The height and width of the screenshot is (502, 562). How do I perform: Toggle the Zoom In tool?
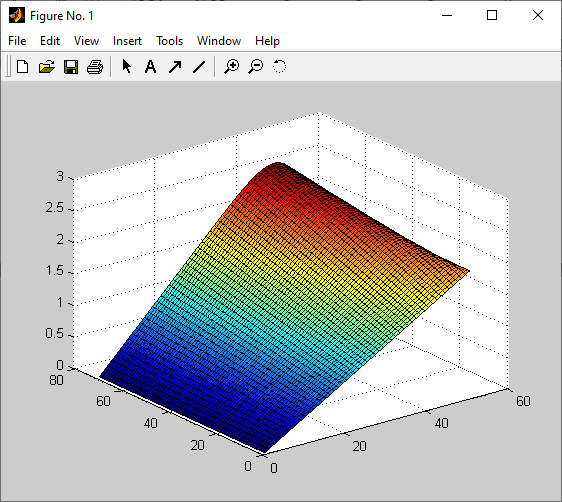(x=232, y=67)
